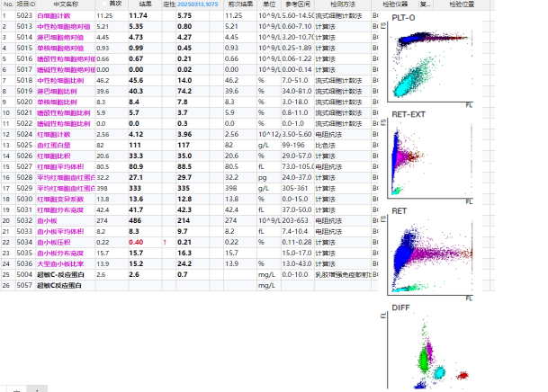Screen dimensions: 548x392
Task: Click the 比色法 method cell
Action: (326, 146)
